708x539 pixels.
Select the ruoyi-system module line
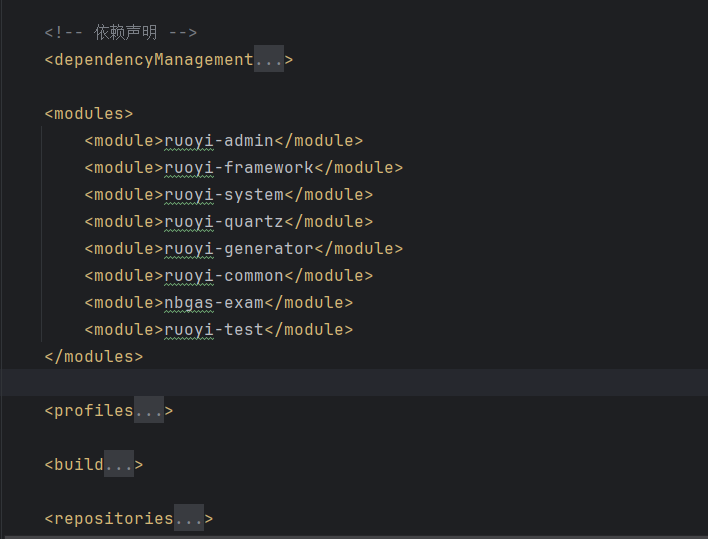click(229, 195)
